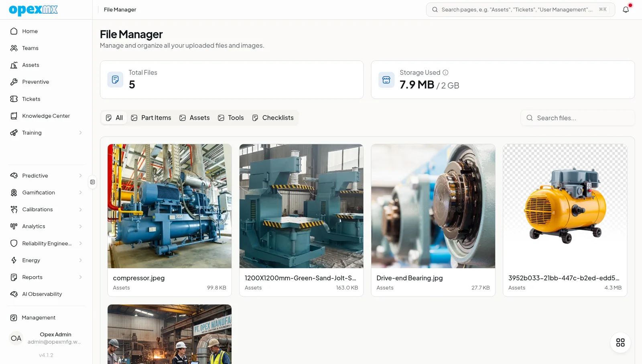Open the grid apps floating button
Viewport: 642px width, 364px height.
pyautogui.click(x=620, y=342)
